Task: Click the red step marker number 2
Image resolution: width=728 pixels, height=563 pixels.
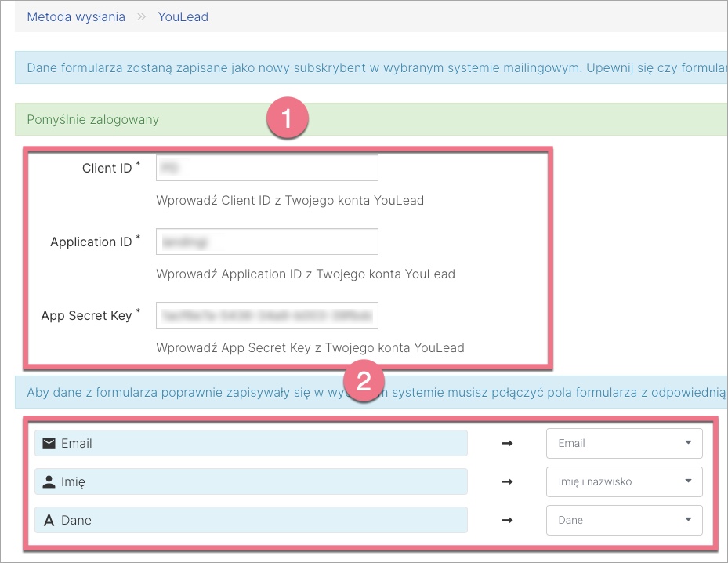Action: (x=363, y=381)
